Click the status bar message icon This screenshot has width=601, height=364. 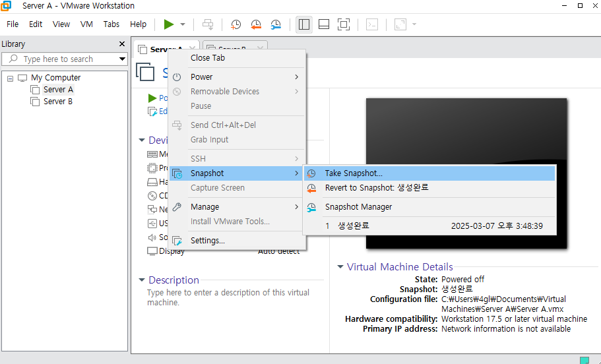(x=585, y=360)
